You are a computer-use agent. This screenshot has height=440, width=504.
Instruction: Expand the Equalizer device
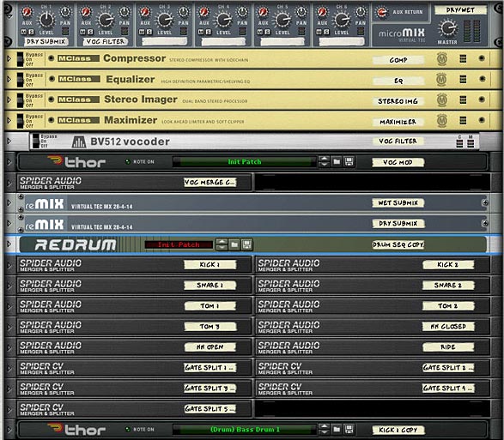coord(9,79)
